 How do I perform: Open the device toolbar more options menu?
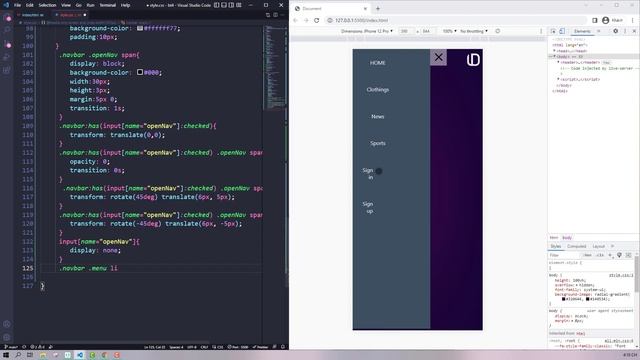(x=541, y=31)
